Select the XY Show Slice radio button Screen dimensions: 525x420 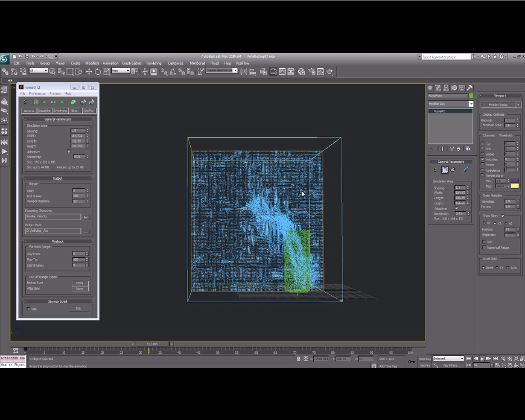pyautogui.click(x=485, y=223)
